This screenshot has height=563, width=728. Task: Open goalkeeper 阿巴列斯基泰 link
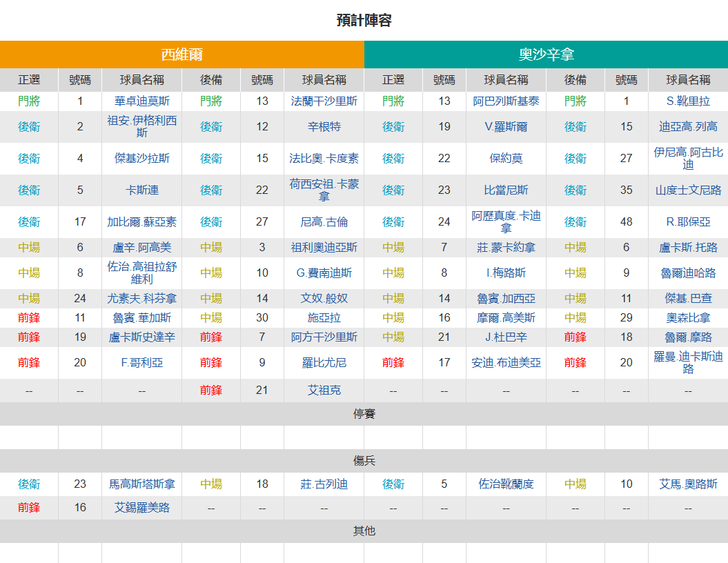(506, 101)
